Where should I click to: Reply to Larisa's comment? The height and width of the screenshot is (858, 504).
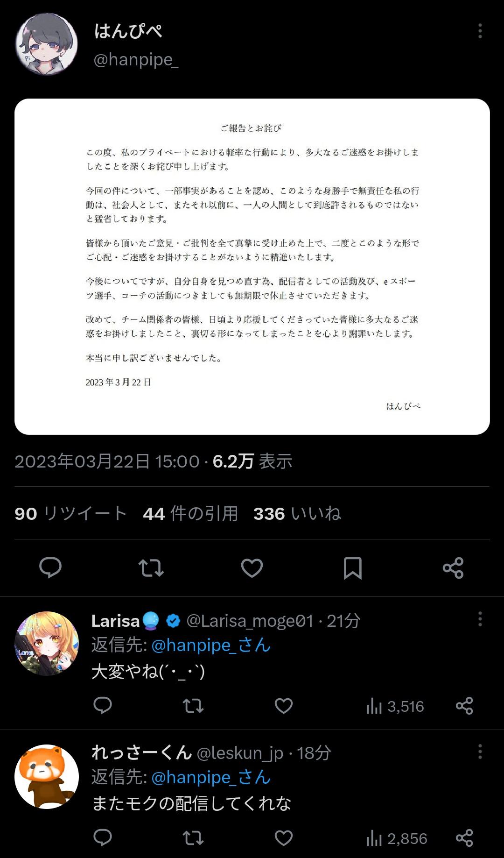(103, 706)
